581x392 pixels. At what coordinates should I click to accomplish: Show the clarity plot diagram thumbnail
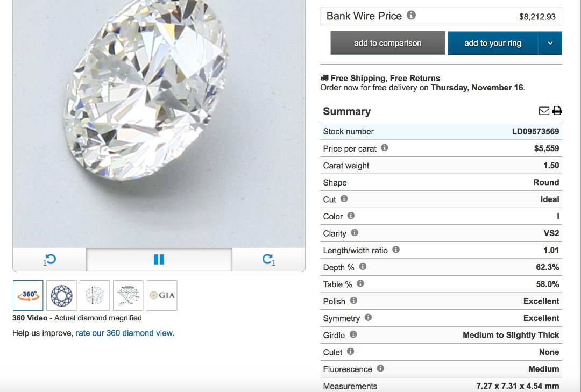click(x=95, y=295)
